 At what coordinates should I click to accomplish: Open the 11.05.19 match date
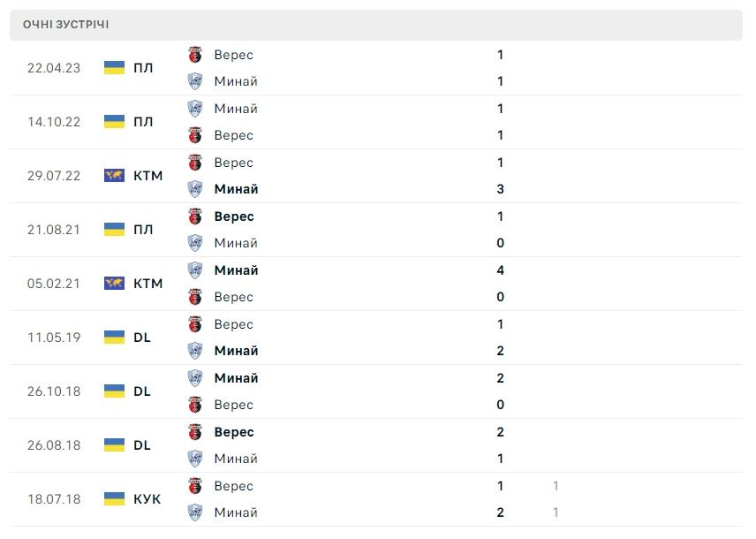(54, 338)
